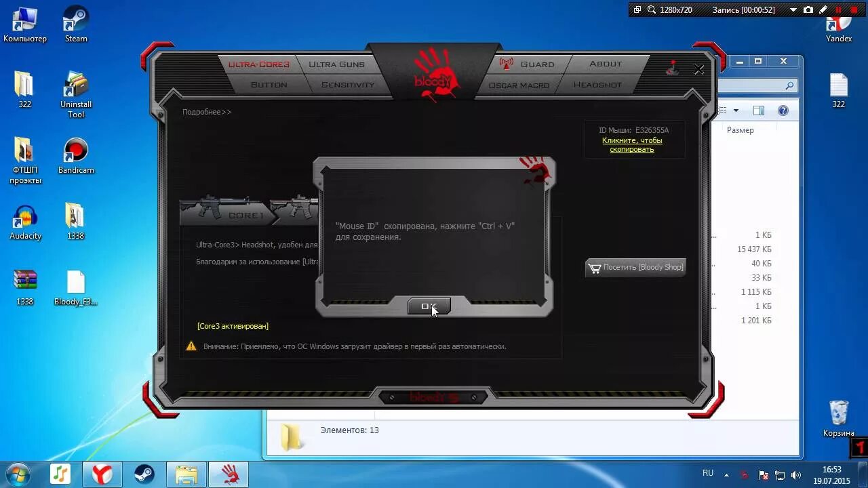Open the About tab

606,64
